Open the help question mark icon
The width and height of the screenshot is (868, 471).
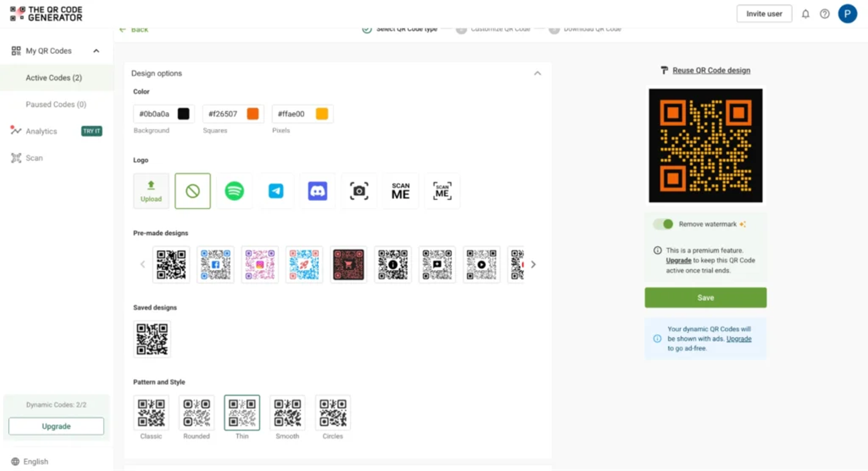825,14
